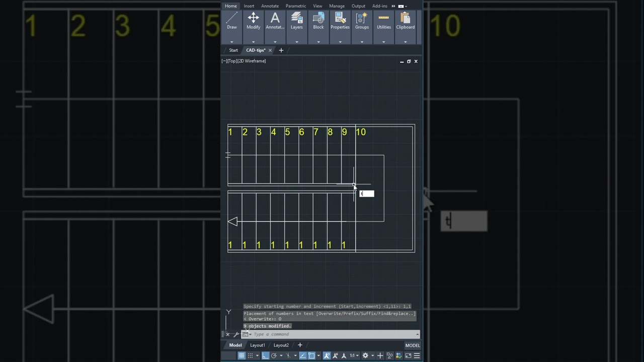The width and height of the screenshot is (644, 362).
Task: Toggle Isometric drafting in status bar
Action: click(288, 355)
